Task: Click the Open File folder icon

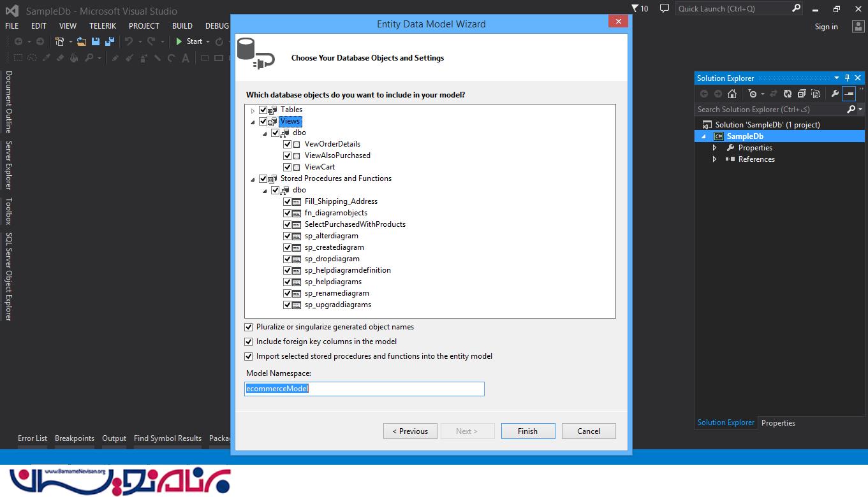Action: pyautogui.click(x=82, y=41)
